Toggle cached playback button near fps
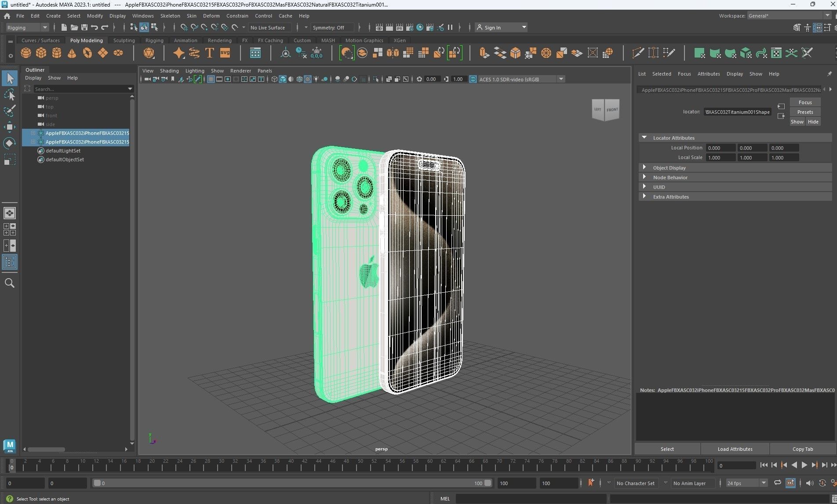This screenshot has height=504, width=837. coord(790,483)
